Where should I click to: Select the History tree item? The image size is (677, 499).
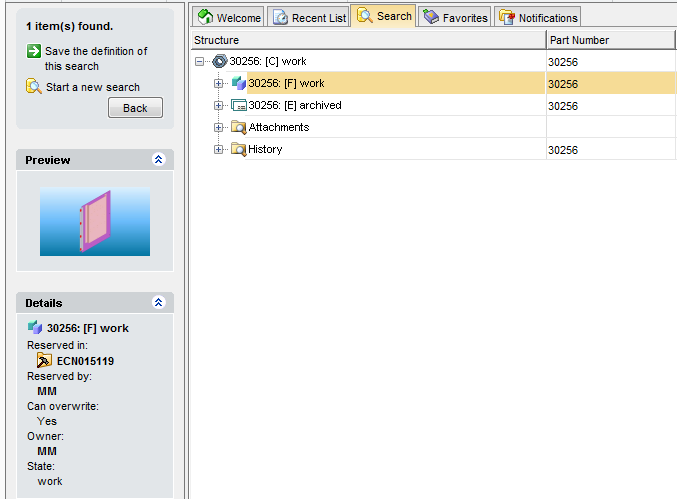pos(265,149)
